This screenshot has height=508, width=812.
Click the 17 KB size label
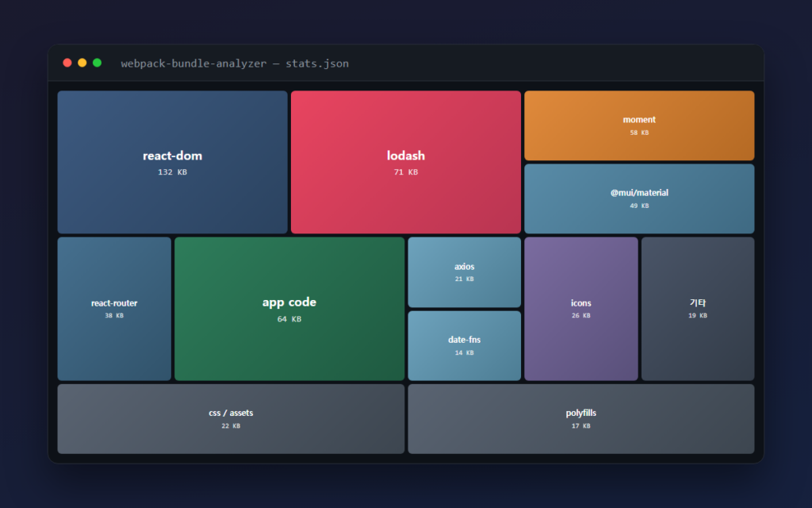coord(581,426)
